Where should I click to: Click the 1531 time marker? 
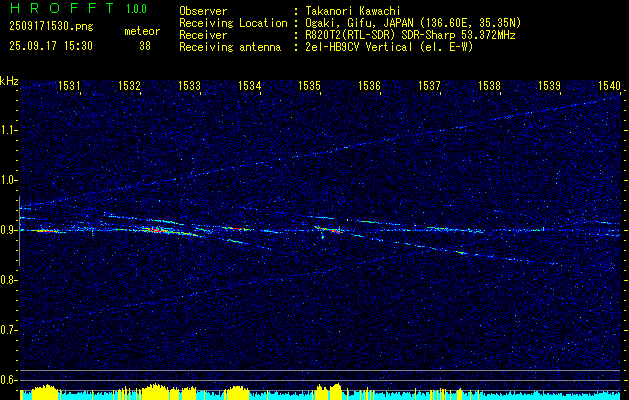69,85
